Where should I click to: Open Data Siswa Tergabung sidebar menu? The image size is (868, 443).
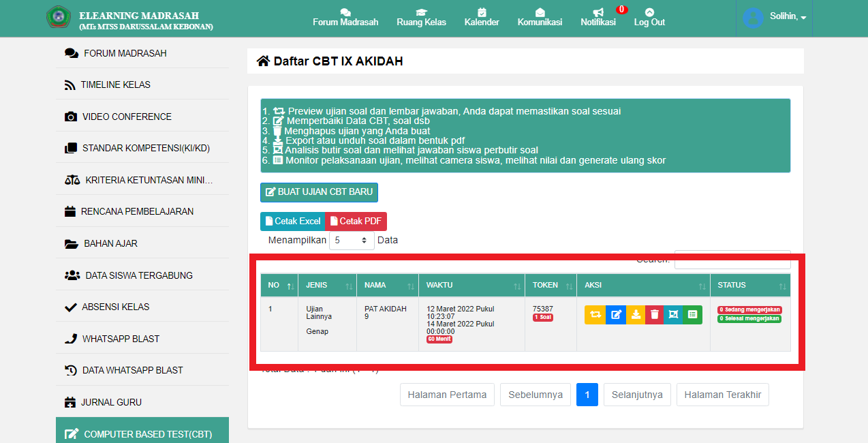138,275
